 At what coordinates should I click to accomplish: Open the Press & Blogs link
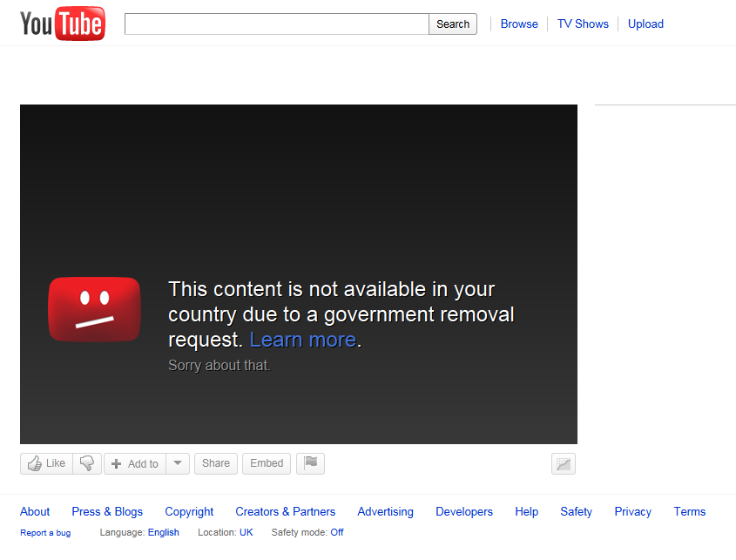[107, 511]
